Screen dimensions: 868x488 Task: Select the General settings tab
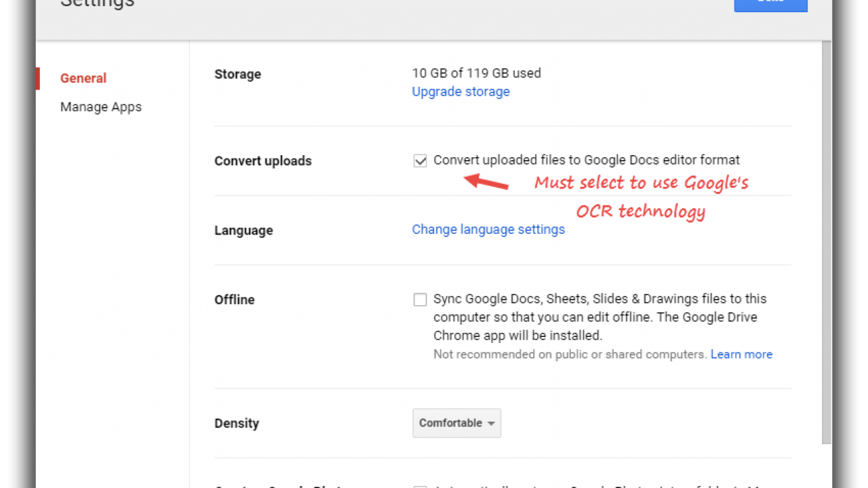click(x=83, y=78)
